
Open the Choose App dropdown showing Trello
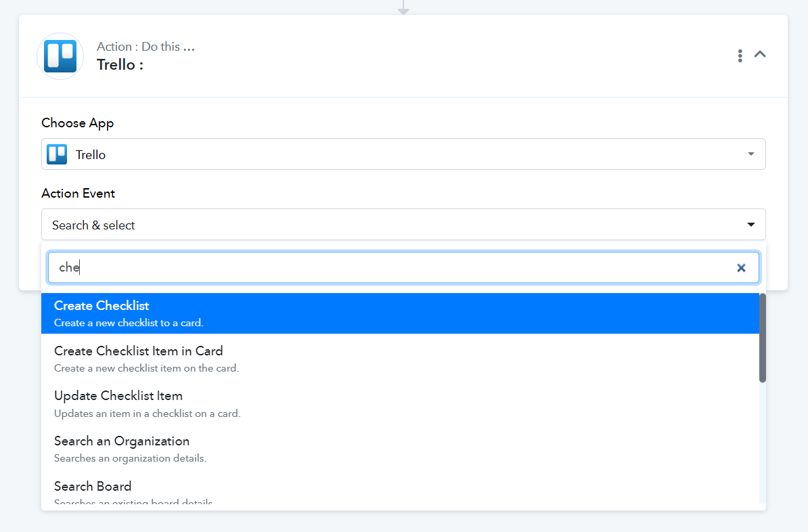[x=403, y=154]
